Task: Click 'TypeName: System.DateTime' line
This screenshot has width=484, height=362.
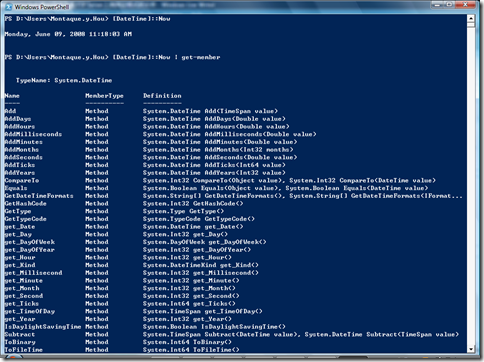Action: click(64, 80)
